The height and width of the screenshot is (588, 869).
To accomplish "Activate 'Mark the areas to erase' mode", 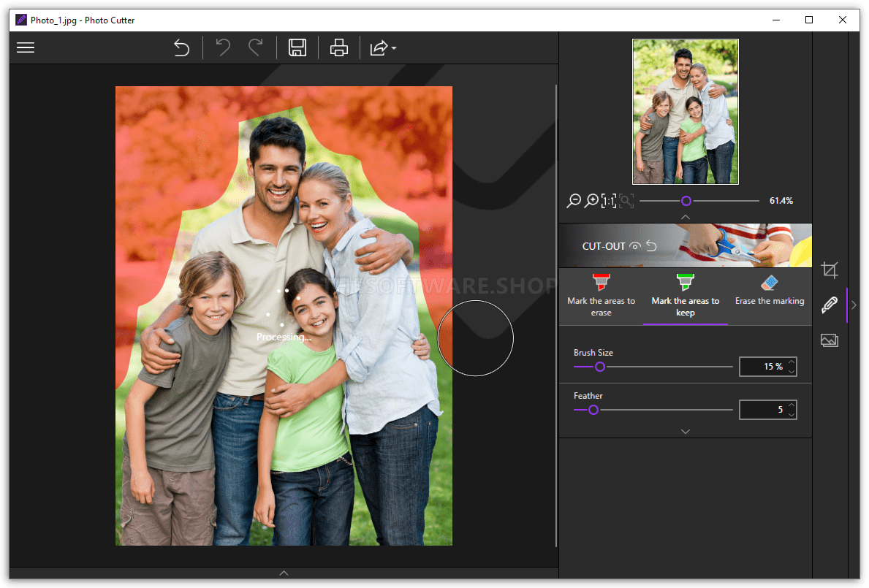I will point(601,296).
